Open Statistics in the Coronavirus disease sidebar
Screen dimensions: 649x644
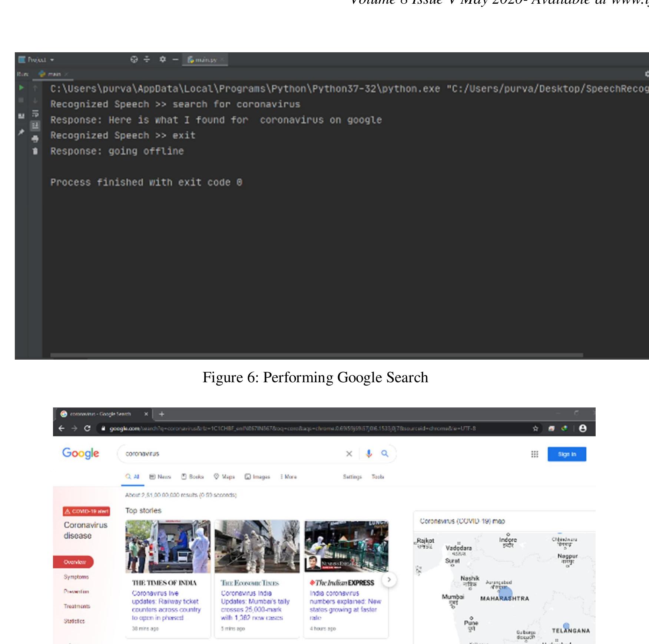74,621
